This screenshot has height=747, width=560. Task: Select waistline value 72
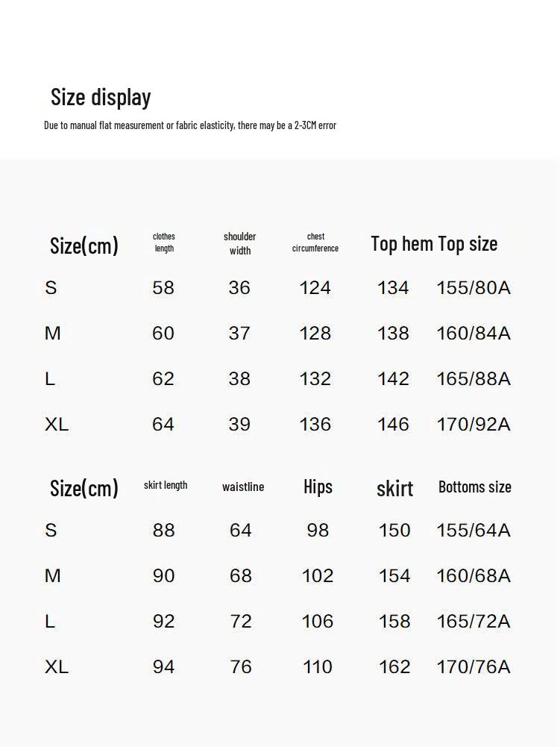point(241,622)
